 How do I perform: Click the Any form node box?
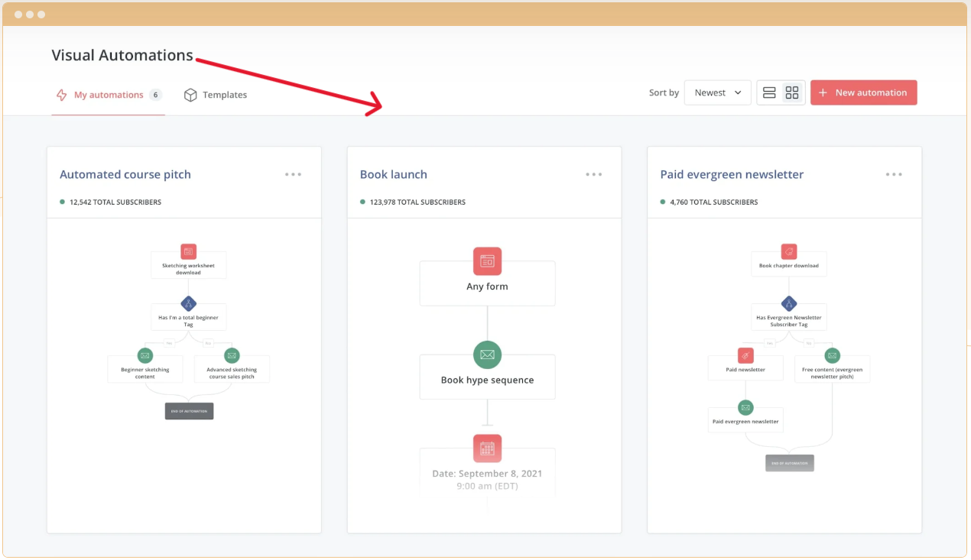coord(487,283)
